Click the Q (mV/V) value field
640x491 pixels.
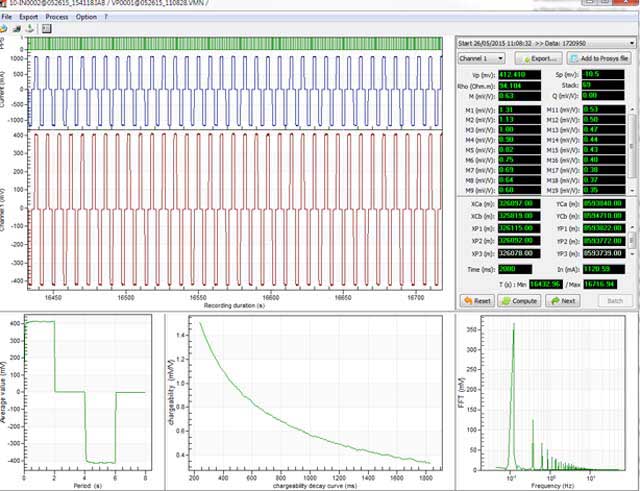pos(603,96)
